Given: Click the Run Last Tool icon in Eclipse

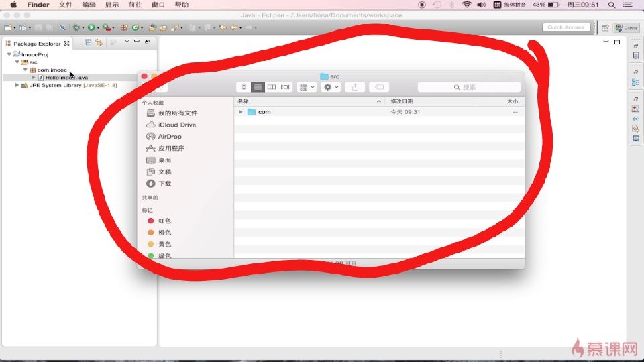Looking at the screenshot, I should pos(107,27).
